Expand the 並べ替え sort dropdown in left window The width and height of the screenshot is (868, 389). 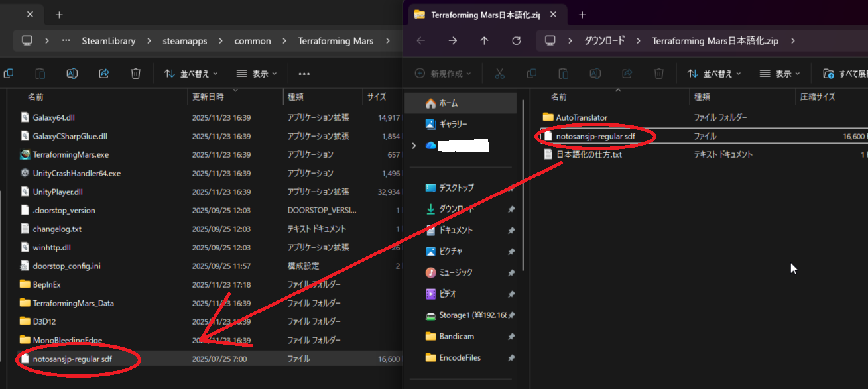point(191,74)
